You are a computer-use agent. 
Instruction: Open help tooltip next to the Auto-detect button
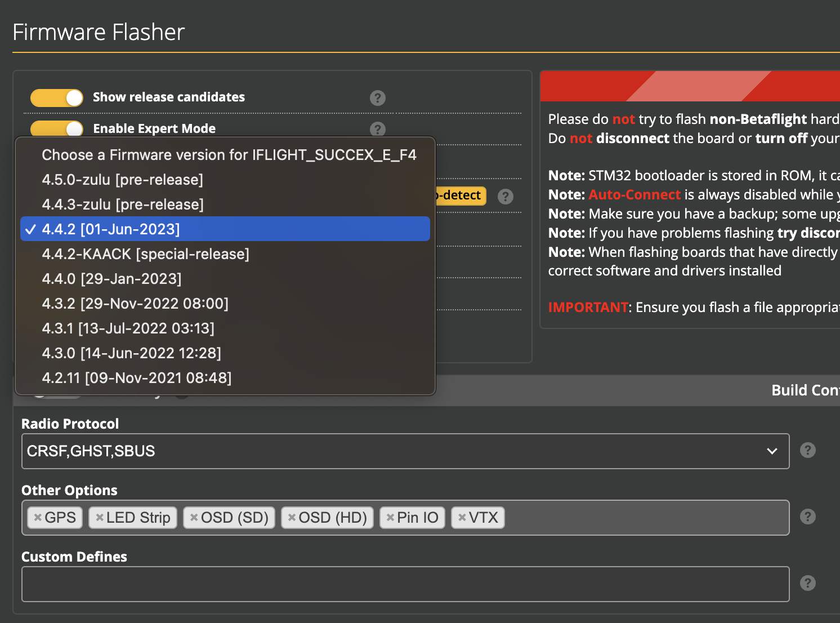click(505, 197)
